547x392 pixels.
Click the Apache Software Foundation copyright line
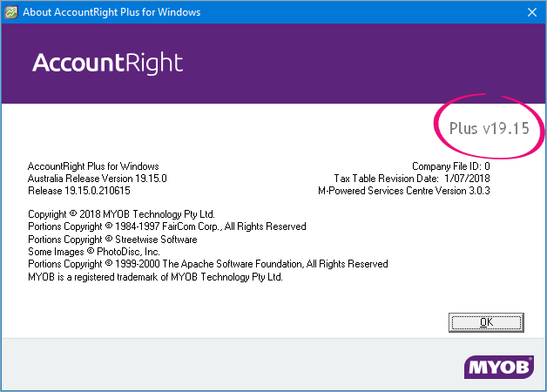pyautogui.click(x=207, y=264)
